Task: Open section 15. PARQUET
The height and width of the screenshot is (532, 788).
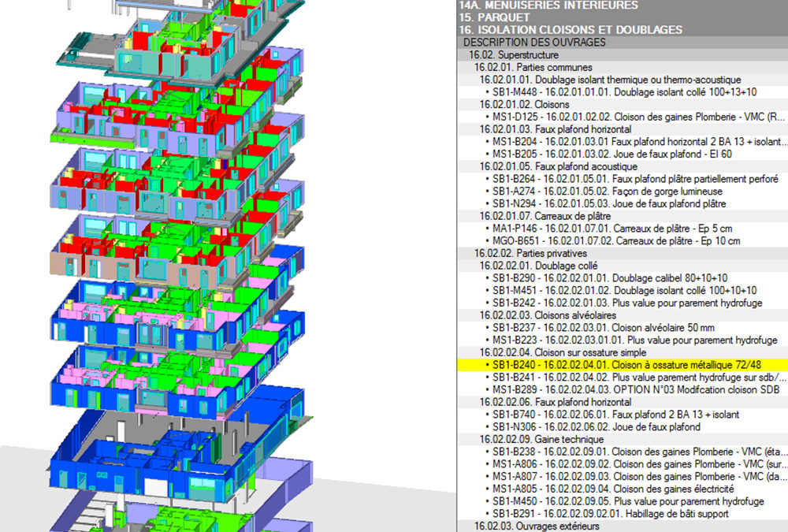Action: 623,17
